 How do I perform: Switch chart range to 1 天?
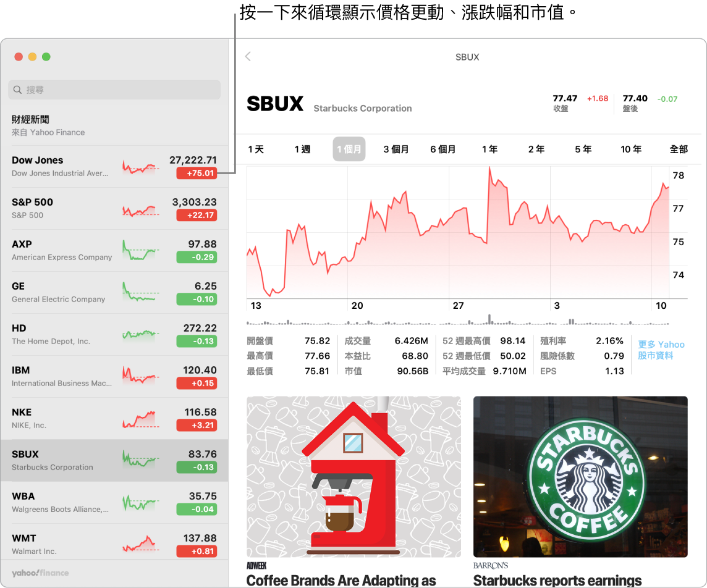[256, 149]
